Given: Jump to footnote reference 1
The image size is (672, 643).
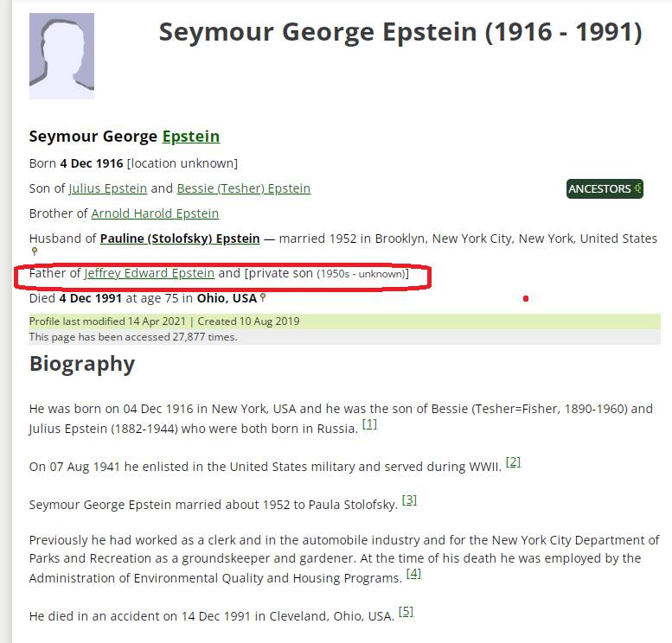Looking at the screenshot, I should tap(369, 424).
